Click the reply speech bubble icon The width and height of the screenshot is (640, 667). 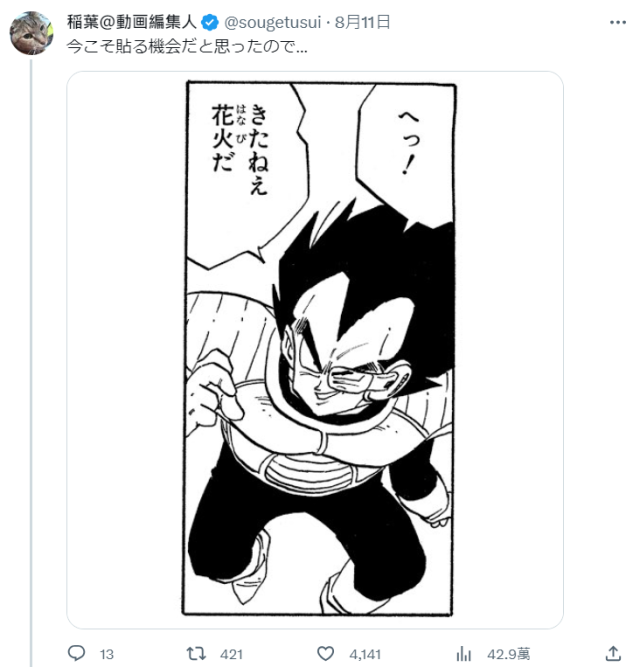77,654
